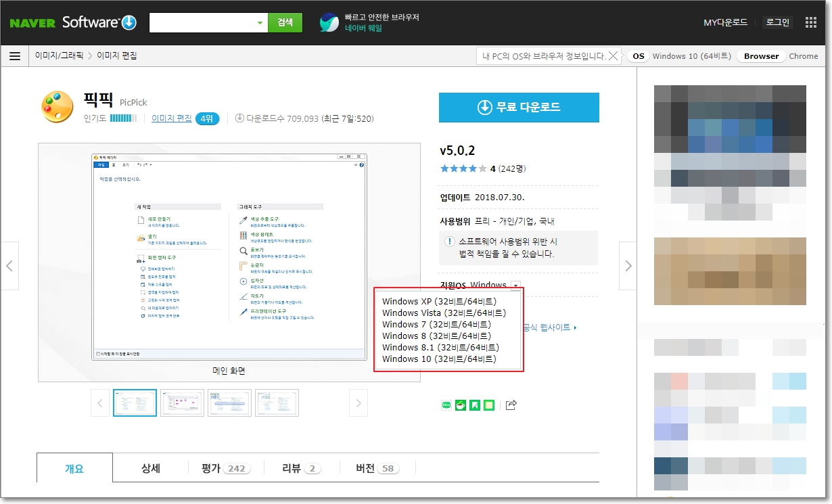Share to Naver cafe cup icon

point(461,405)
